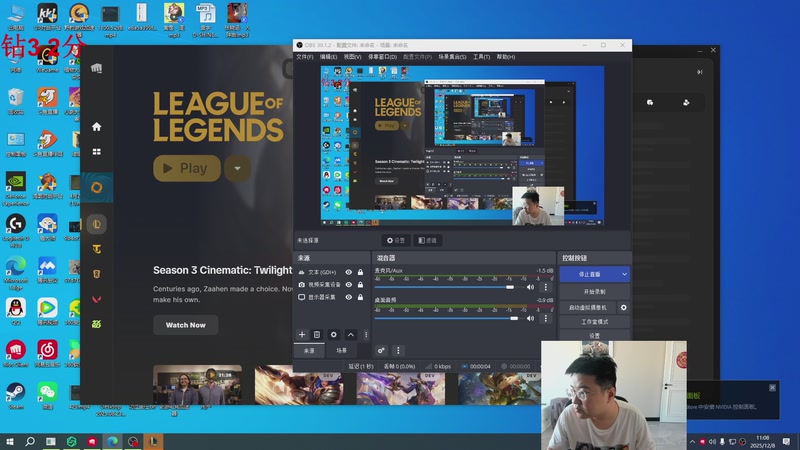This screenshot has width=800, height=450.
Task: Open the NetEase Cloud Music desktop shortcut
Action: [47, 354]
